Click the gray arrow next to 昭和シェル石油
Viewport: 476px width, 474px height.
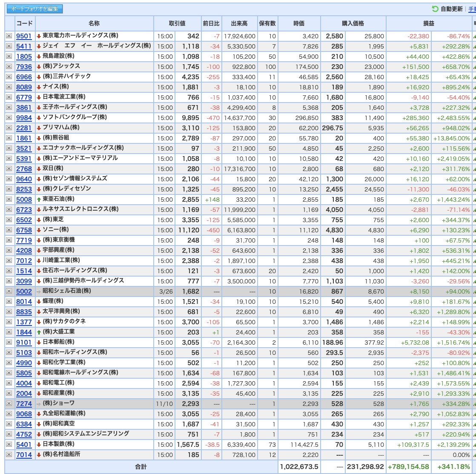pyautogui.click(x=39, y=291)
